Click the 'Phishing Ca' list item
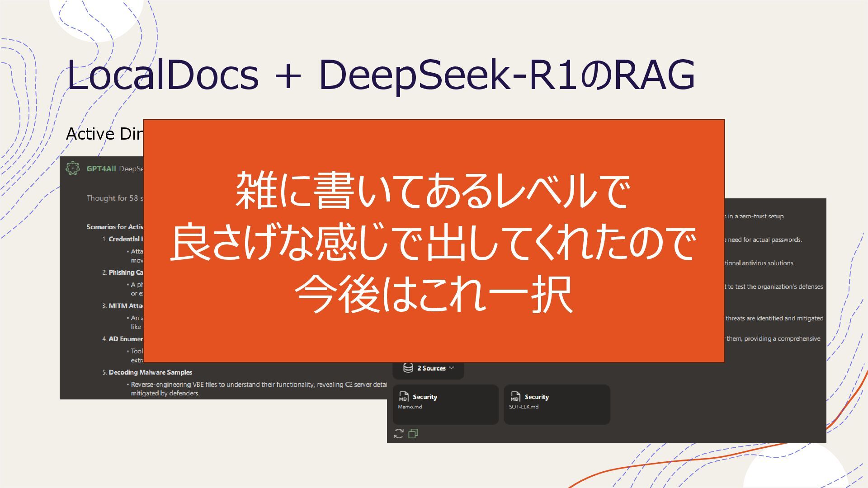The height and width of the screenshot is (488, 868). [x=125, y=272]
